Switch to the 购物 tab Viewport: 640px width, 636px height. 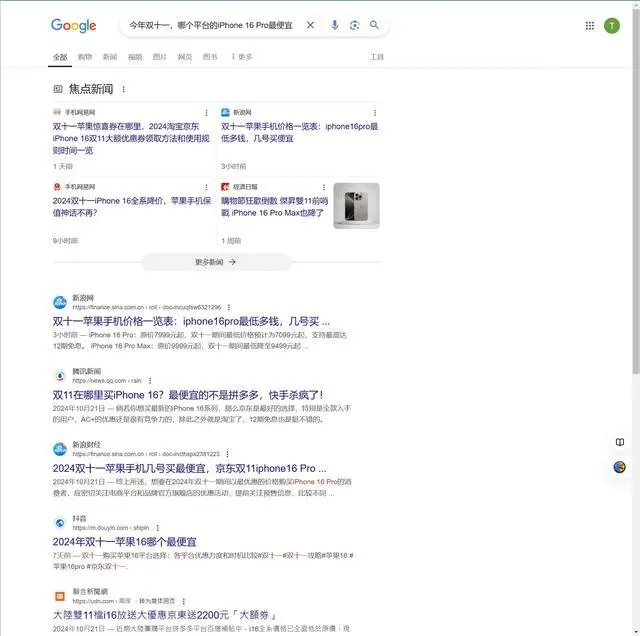point(85,57)
